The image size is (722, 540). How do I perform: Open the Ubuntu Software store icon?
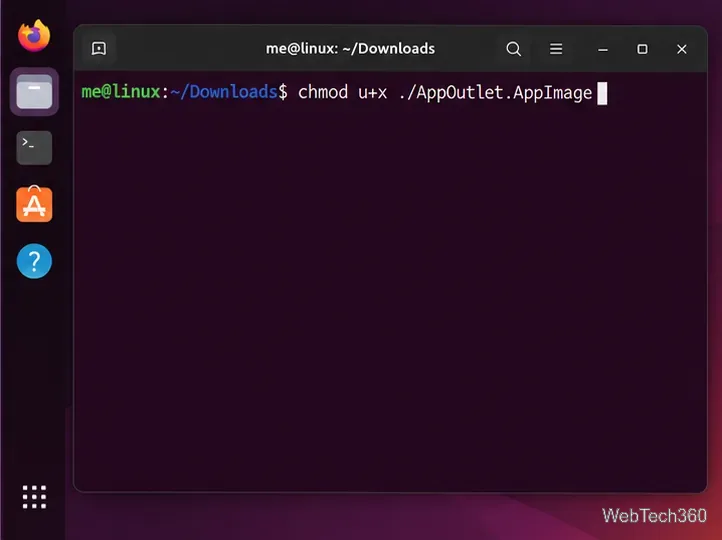point(34,204)
